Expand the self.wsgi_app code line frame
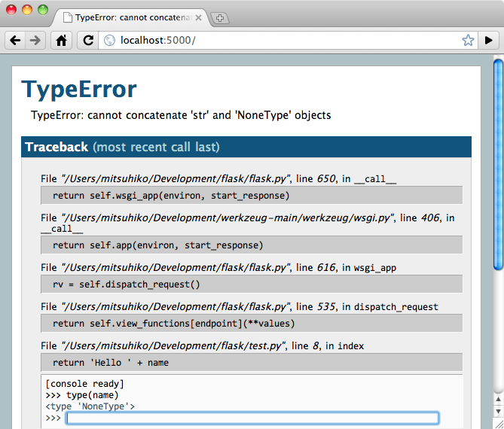Viewport: 504px width, 429px height. coord(252,196)
